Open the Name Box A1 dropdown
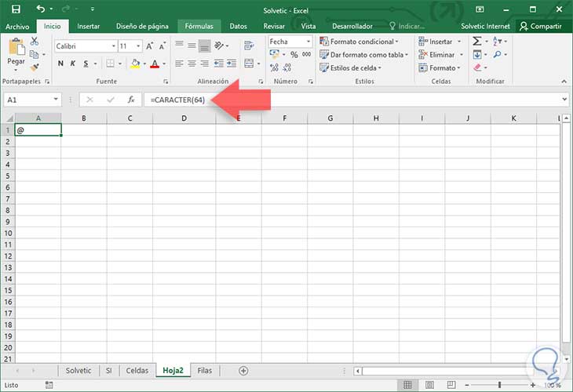Viewport: 573px width, 392px height. point(56,100)
